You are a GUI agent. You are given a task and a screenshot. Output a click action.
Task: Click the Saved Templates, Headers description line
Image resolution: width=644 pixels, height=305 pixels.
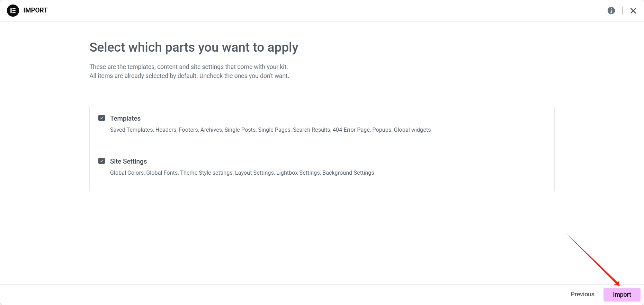point(270,130)
